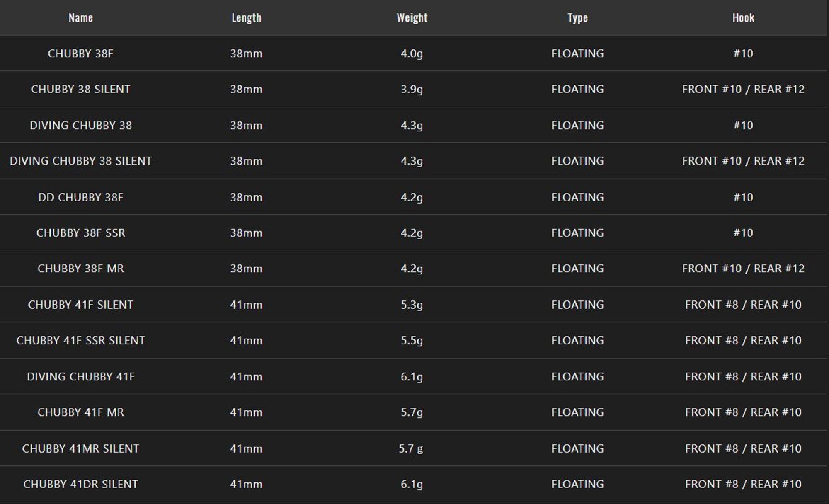Click the CHUBBY 41F MR name cell
829x504 pixels.
tap(80, 412)
